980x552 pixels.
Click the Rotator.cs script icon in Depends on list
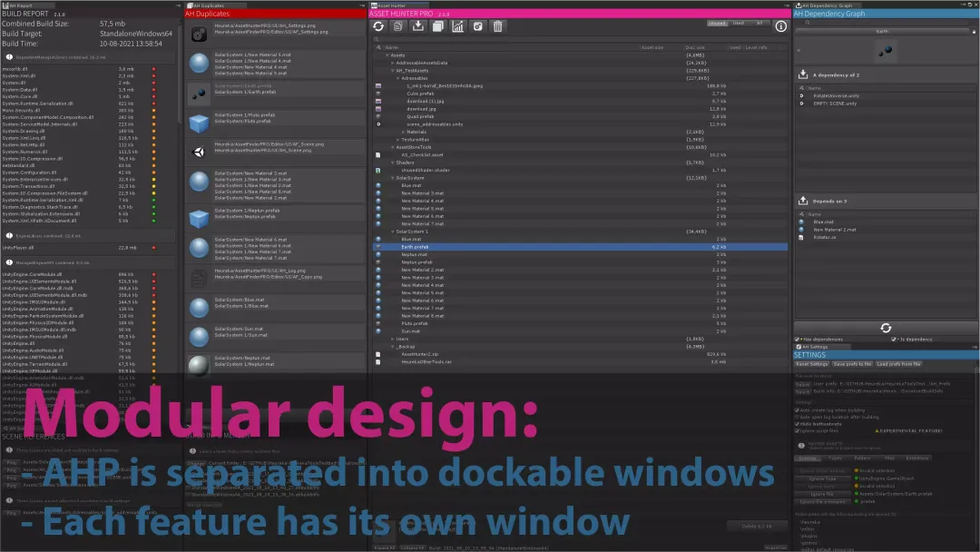click(802, 237)
